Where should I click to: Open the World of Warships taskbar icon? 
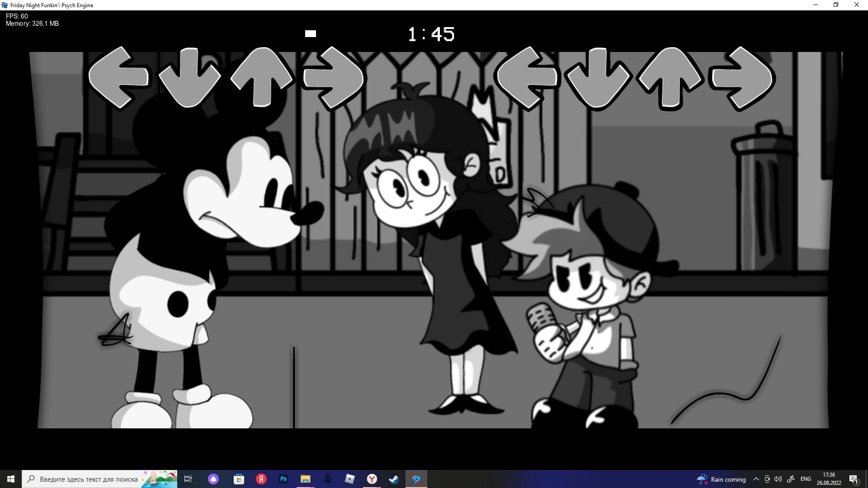click(x=327, y=479)
